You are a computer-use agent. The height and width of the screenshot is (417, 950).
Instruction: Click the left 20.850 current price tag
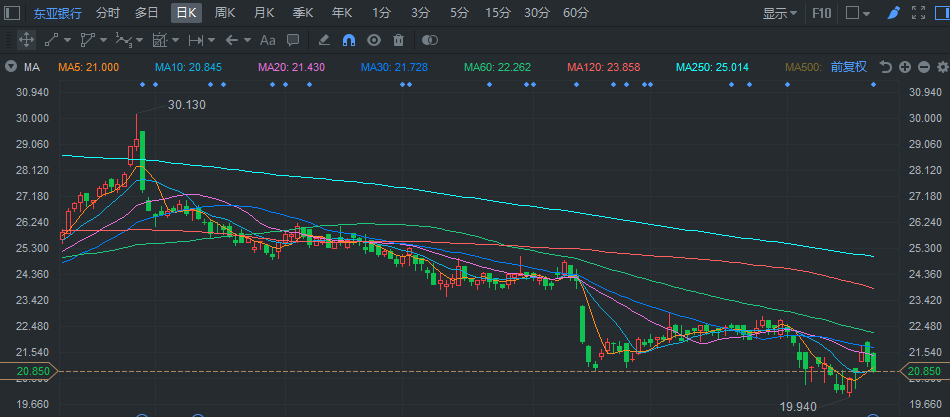coord(29,372)
